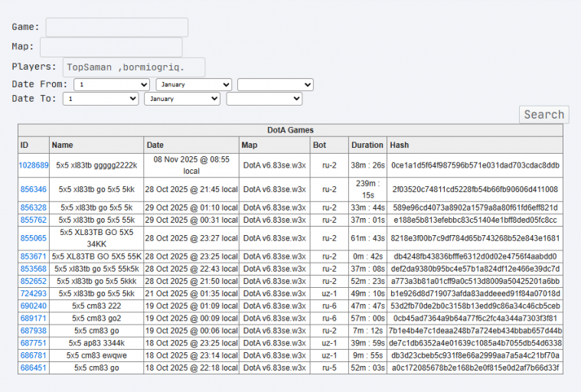581x392 pixels.
Task: Click duration '61m : 43s'
Action: [x=367, y=238]
